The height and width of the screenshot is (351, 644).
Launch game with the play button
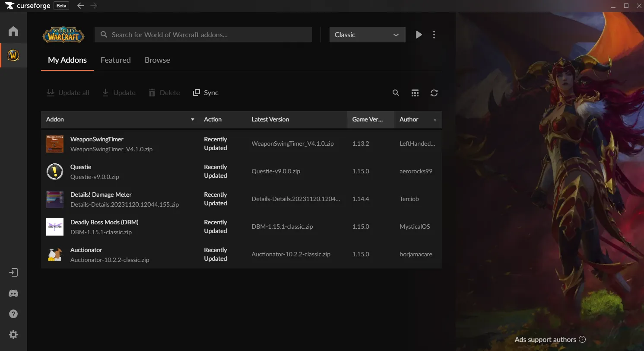coord(419,35)
